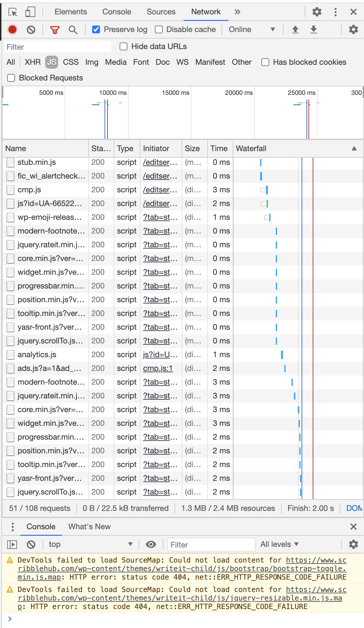Expand the top JavaScript context selector
The image size is (364, 628).
(x=90, y=544)
